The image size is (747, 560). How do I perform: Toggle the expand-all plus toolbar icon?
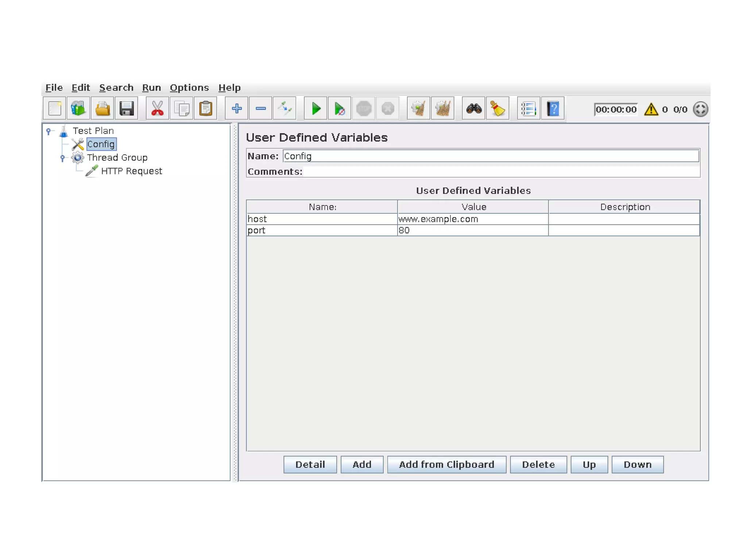pyautogui.click(x=237, y=109)
